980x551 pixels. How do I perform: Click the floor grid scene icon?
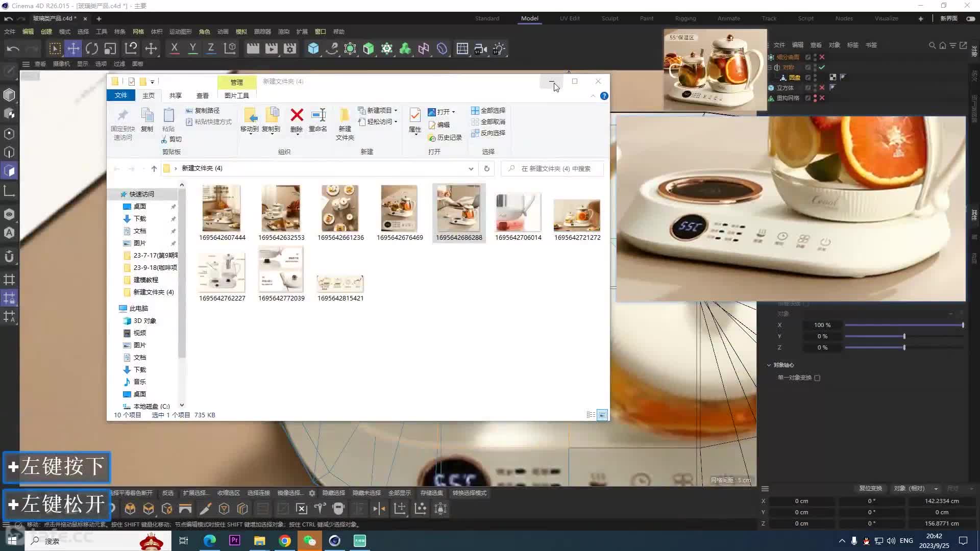[462, 48]
